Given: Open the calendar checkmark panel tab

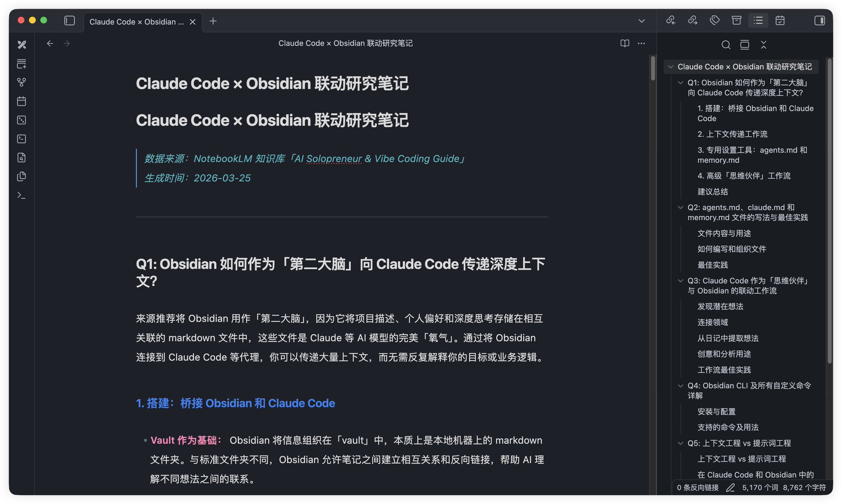Looking at the screenshot, I should 780,20.
